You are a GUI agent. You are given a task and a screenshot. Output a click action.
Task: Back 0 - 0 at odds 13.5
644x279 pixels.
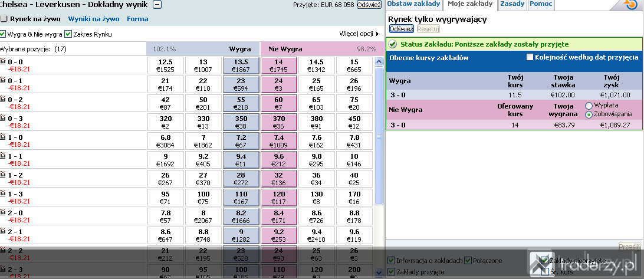click(241, 65)
